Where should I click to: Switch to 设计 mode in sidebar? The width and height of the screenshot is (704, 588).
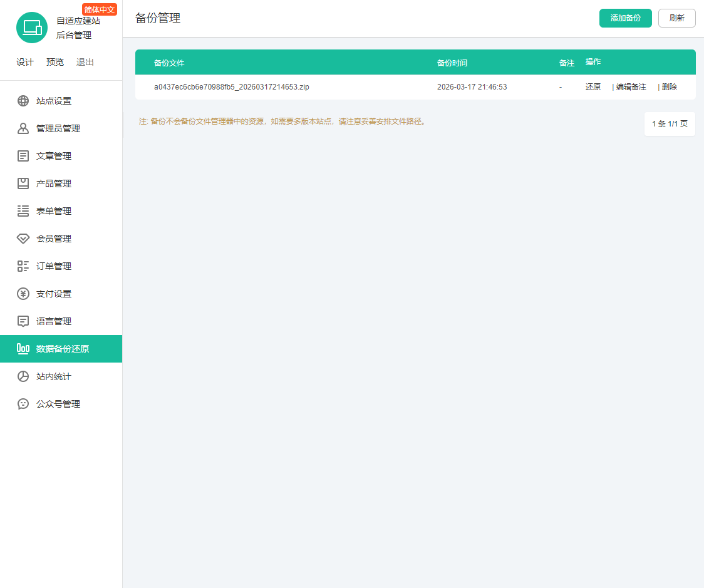pyautogui.click(x=25, y=62)
